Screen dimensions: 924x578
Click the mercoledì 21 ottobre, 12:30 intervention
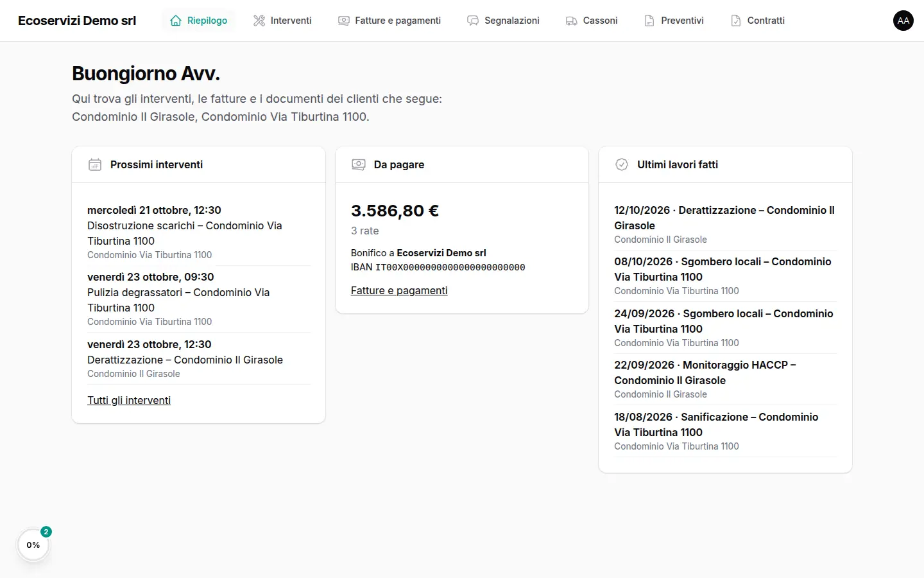point(199,232)
